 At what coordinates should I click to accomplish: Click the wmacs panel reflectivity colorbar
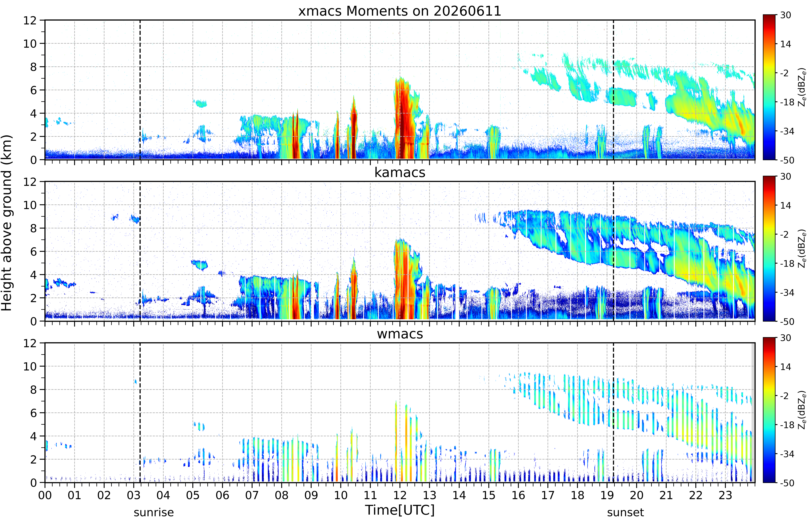pos(769,410)
